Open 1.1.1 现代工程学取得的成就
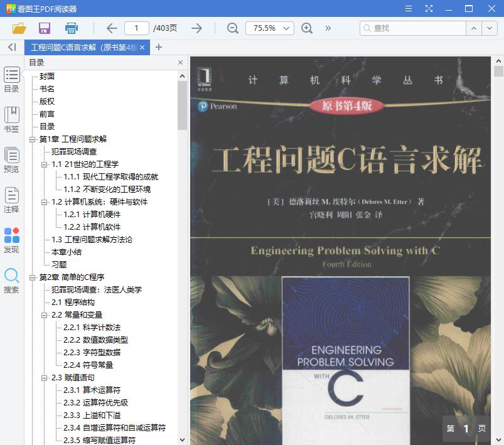 pos(110,177)
